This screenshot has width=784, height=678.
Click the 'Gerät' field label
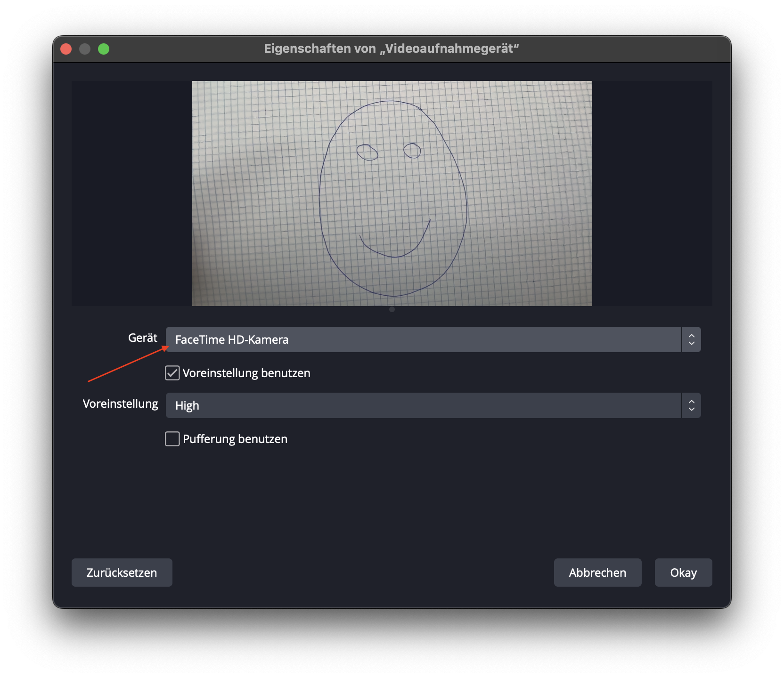142,338
